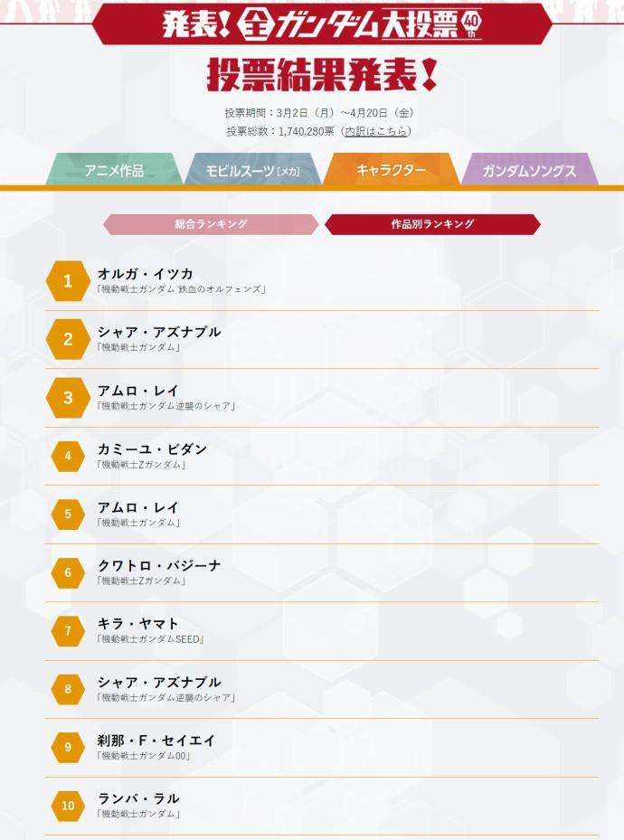Open the 内訳はこちら vote breakdown link
Screen dimensions: 624x840
coord(375,131)
